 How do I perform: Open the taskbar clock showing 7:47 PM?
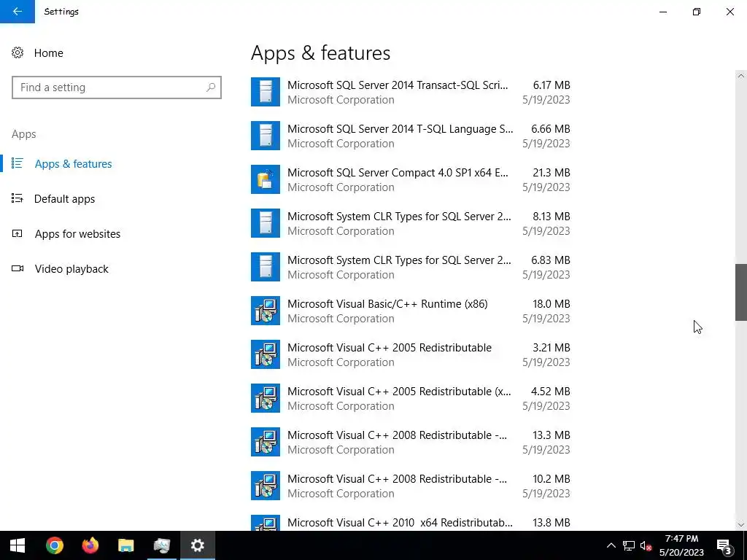tap(682, 545)
